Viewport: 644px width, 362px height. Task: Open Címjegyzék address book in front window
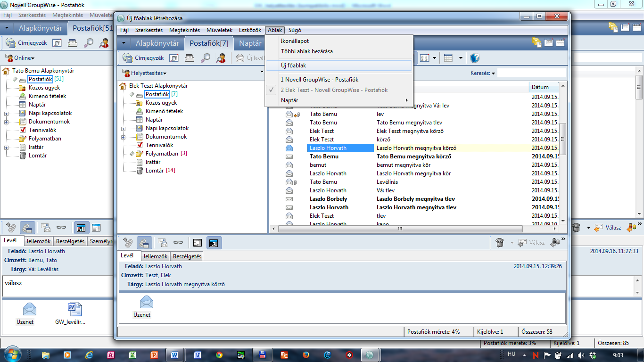point(143,58)
